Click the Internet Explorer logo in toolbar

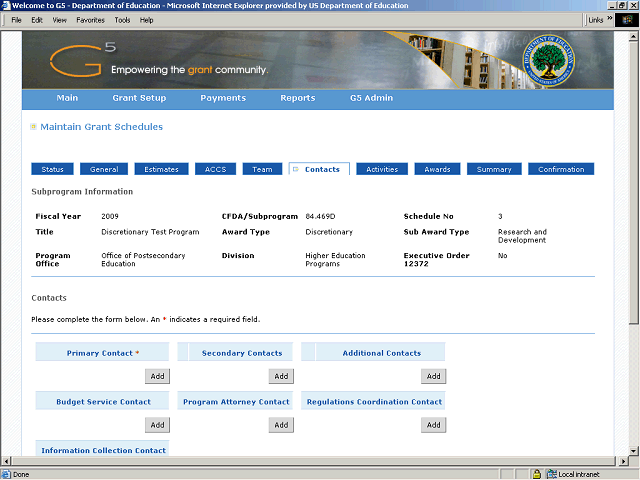coord(628,19)
